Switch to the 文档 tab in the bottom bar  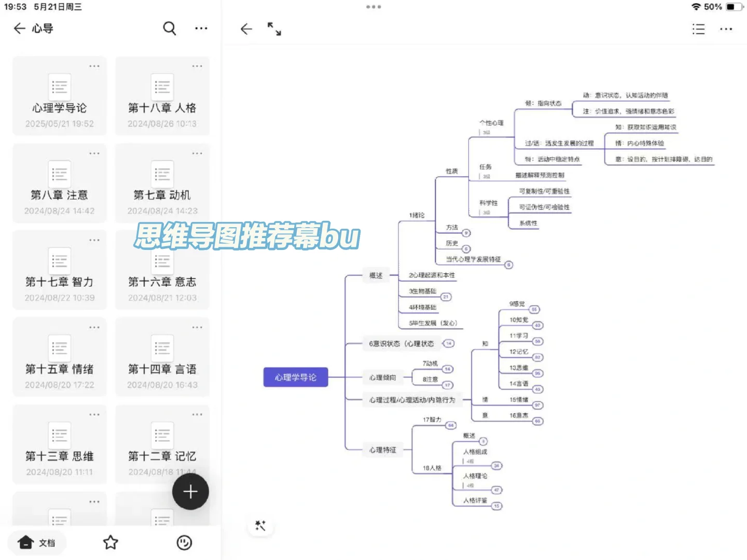[x=36, y=542]
